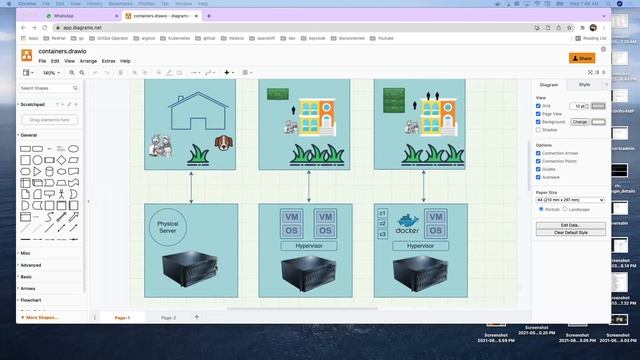Enable the Shadow checkbox
The width and height of the screenshot is (640, 360).
click(538, 130)
